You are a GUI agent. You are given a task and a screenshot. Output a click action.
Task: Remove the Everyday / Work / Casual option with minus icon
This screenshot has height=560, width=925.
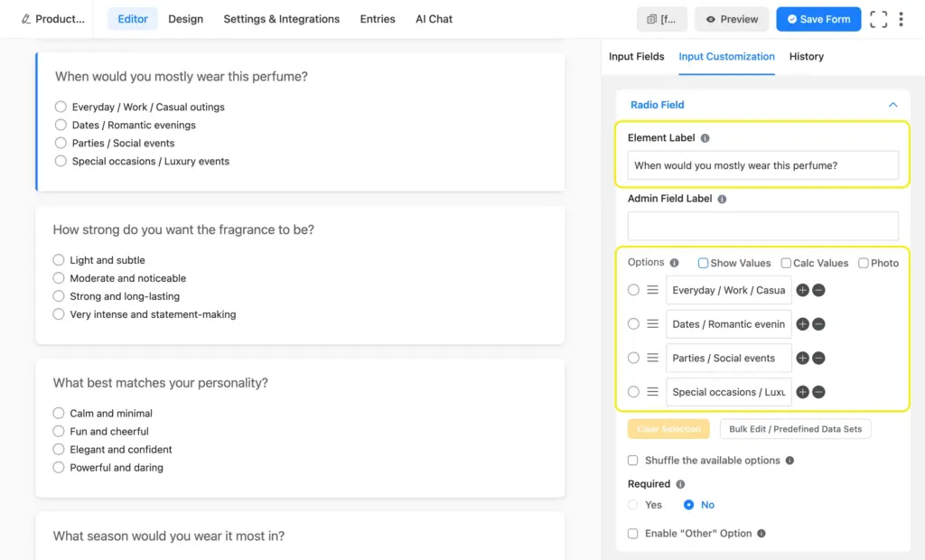click(818, 290)
